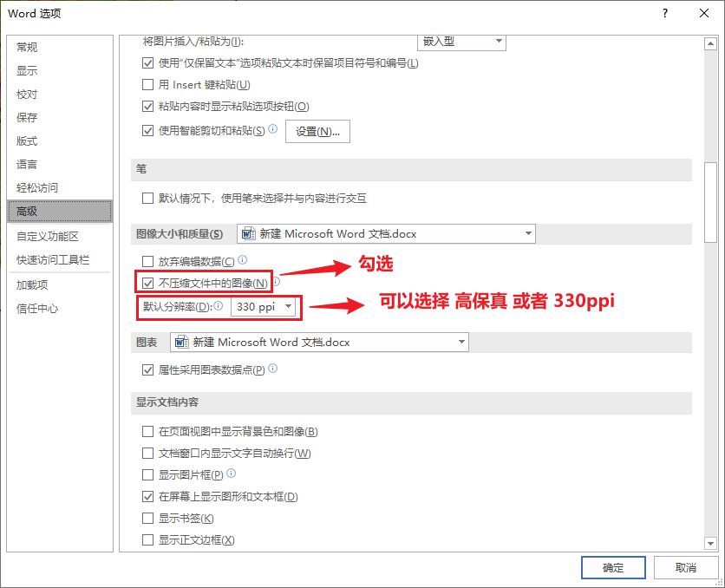Viewport: 725px width, 588px height.
Task: Close the Word 选项 dialog
Action: 703,13
